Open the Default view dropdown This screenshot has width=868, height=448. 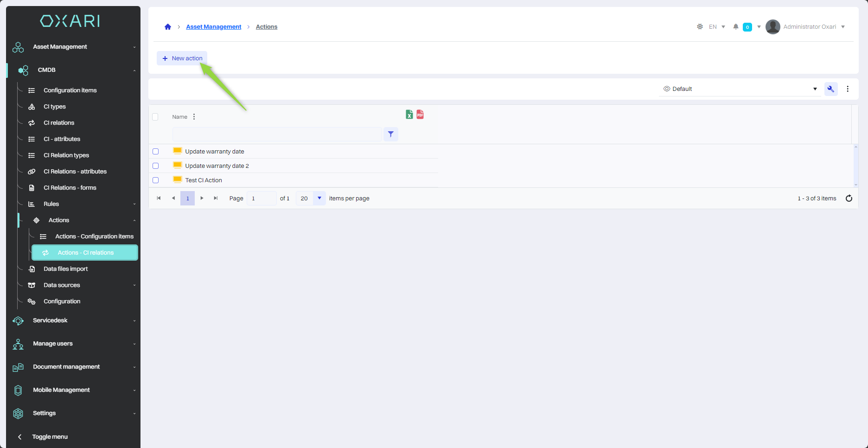tap(740, 89)
